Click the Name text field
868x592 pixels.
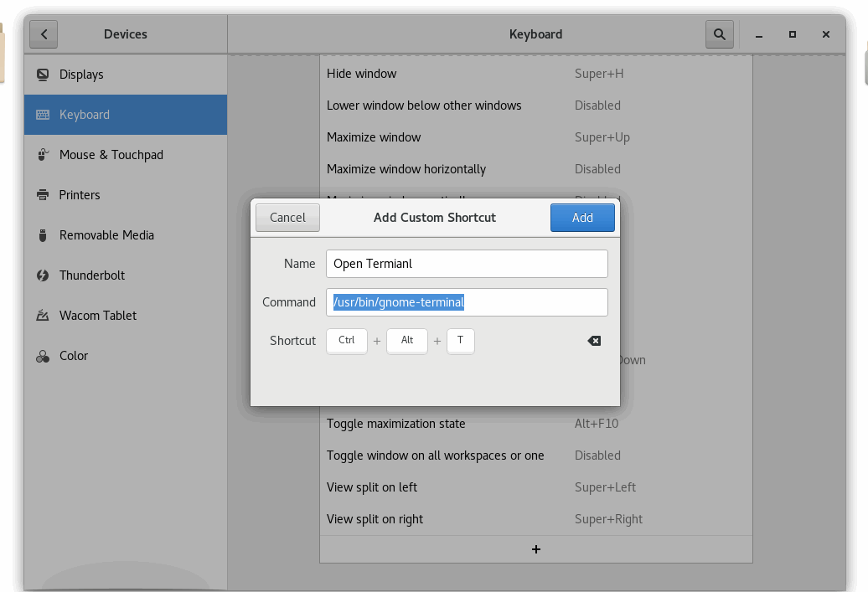[467, 264]
